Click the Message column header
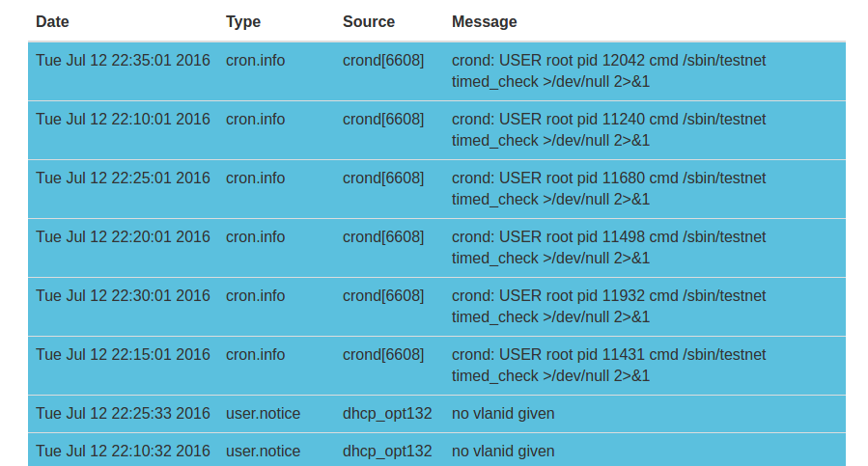Image resolution: width=868 pixels, height=466 pixels. point(485,21)
